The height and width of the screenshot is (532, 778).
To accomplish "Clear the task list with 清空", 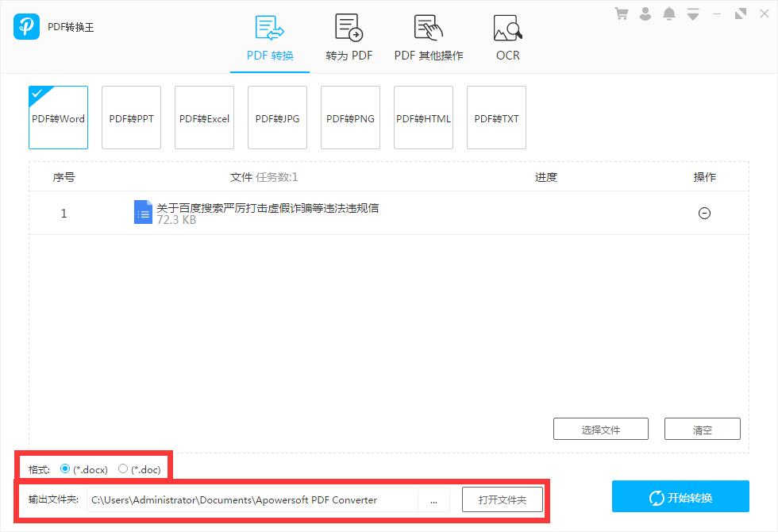I will pyautogui.click(x=702, y=429).
